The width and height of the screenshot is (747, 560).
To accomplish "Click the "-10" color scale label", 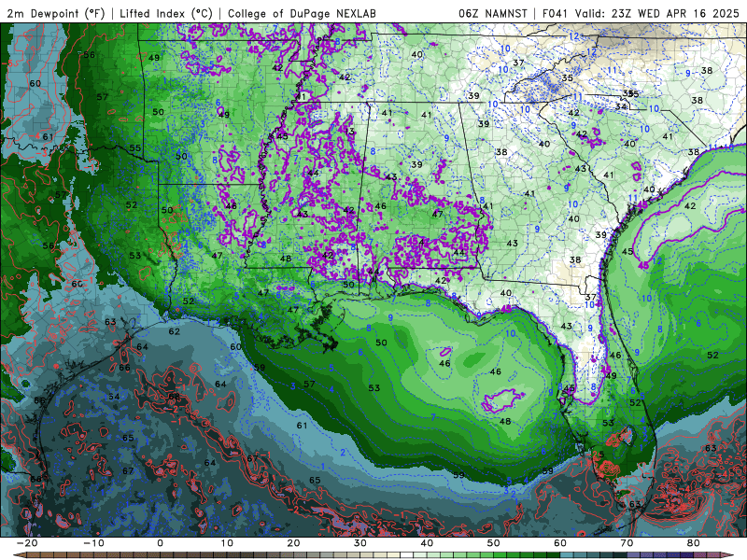I will 93,543.
